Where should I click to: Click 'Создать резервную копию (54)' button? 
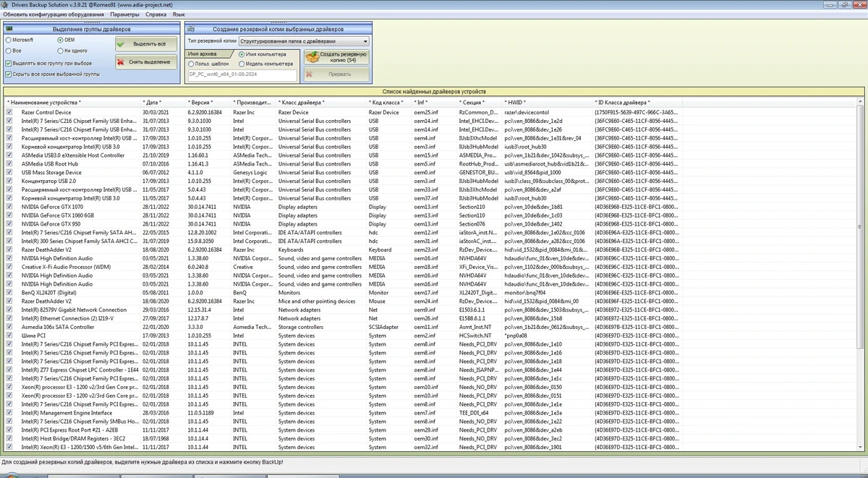336,57
